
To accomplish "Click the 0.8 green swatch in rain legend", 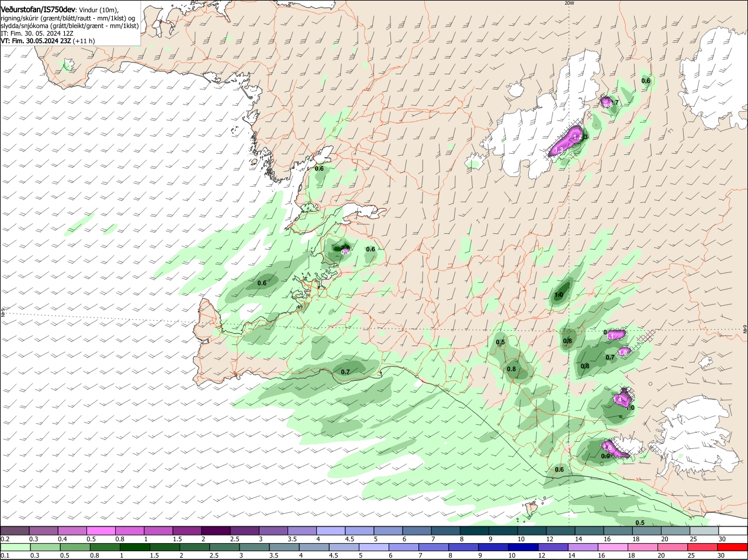I will [x=105, y=547].
